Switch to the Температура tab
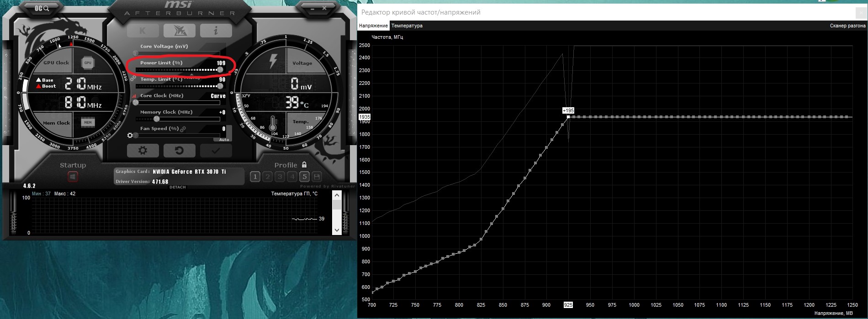Viewport: 868px width, 319px height. click(x=407, y=26)
